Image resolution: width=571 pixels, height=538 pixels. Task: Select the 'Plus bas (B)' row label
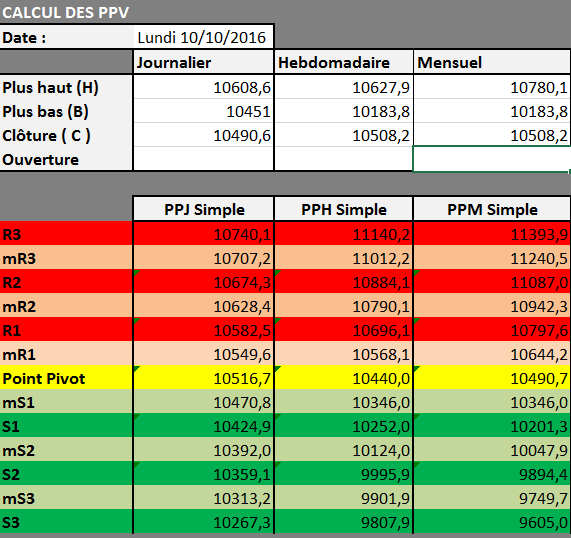66,111
